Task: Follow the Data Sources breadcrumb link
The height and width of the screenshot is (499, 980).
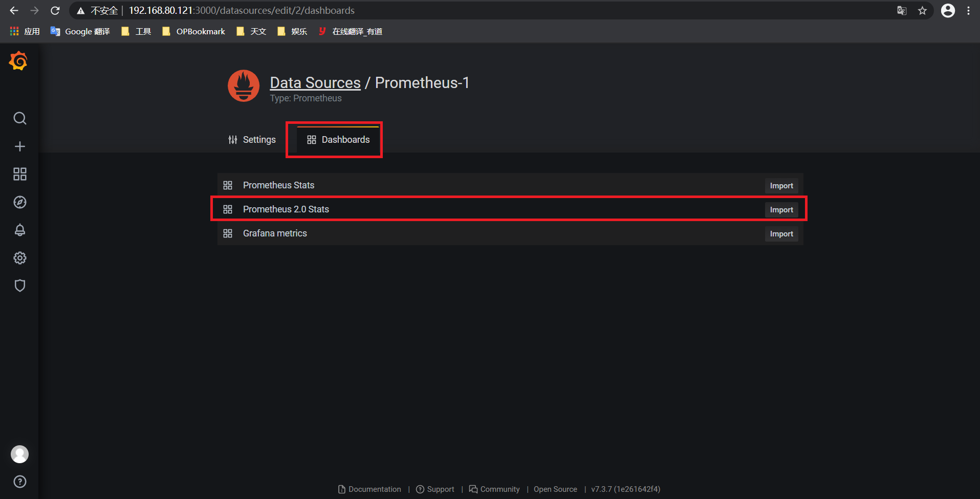Action: point(315,82)
